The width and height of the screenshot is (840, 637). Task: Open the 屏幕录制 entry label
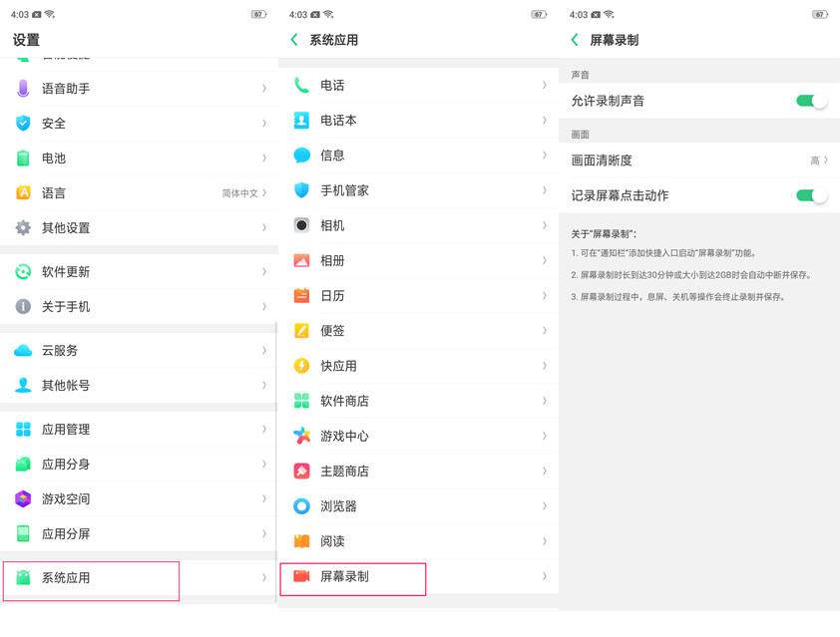(x=344, y=576)
